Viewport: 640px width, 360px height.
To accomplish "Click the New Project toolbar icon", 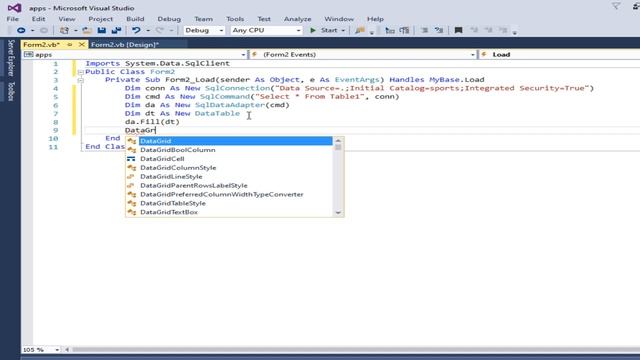I will point(64,30).
